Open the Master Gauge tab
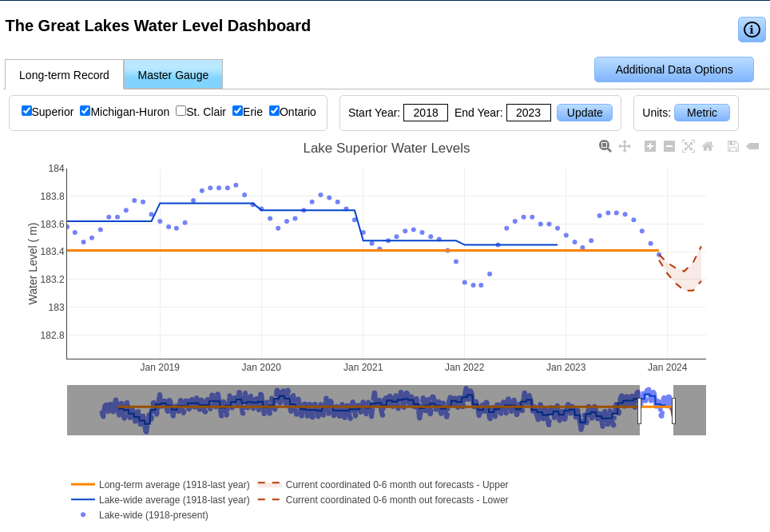The height and width of the screenshot is (532, 770). click(x=173, y=74)
